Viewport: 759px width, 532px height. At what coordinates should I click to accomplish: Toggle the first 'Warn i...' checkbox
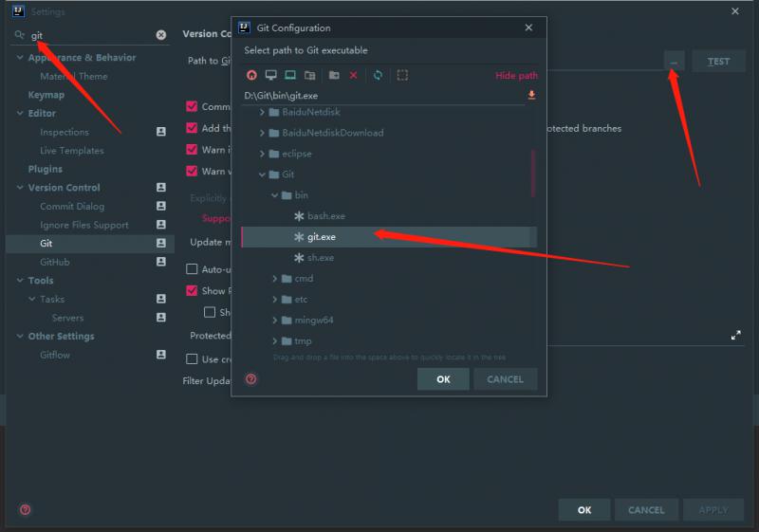192,150
